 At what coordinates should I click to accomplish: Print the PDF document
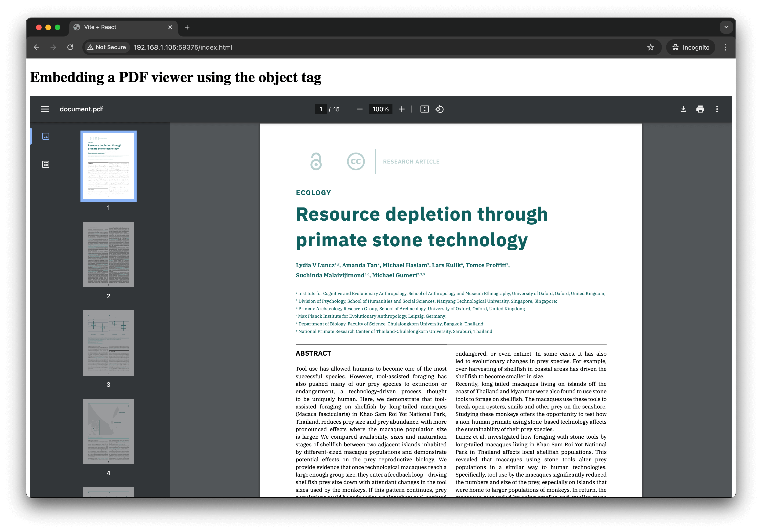tap(700, 109)
